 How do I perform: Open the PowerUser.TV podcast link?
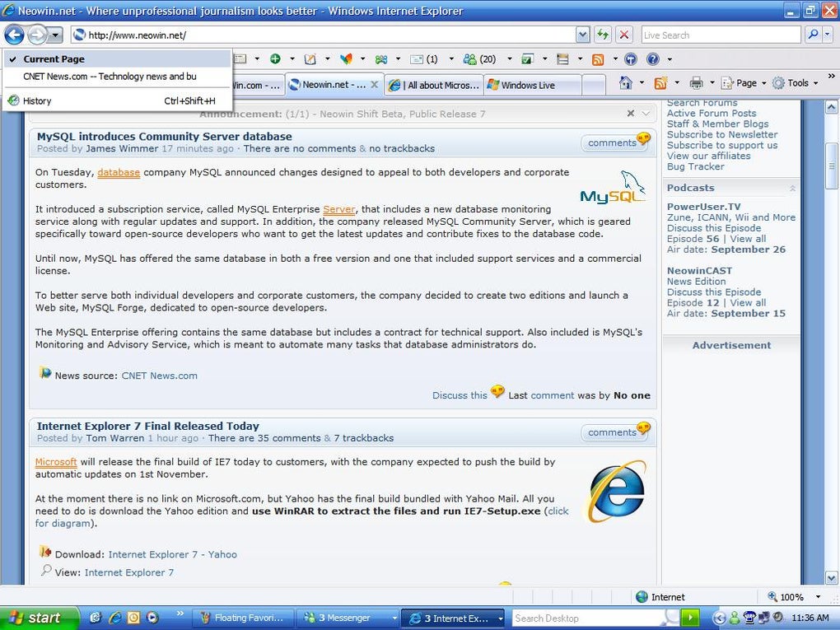[703, 207]
